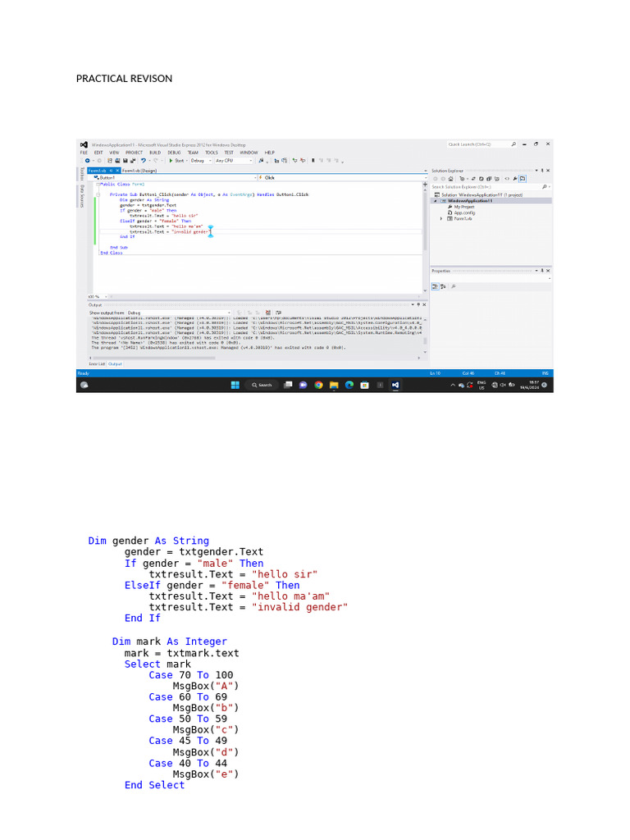Image resolution: width=630 pixels, height=840 pixels.
Task: Switch to the Form1.vb [Design] tab
Action: click(x=139, y=171)
